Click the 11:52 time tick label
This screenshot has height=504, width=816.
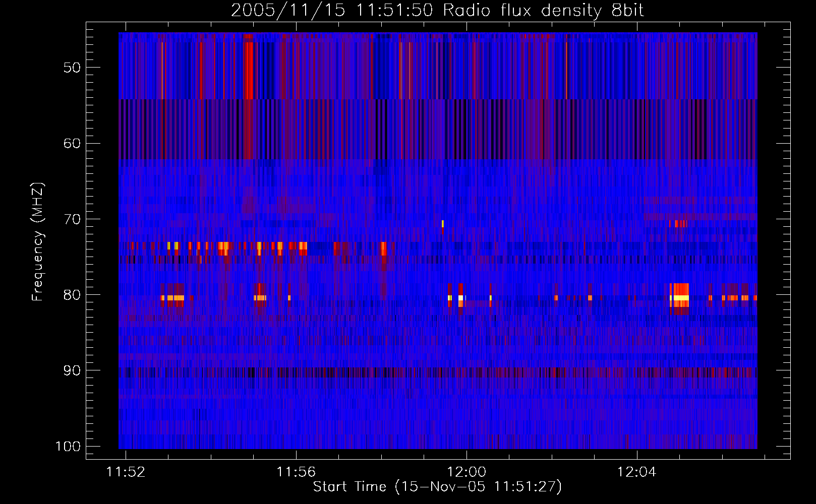click(125, 472)
